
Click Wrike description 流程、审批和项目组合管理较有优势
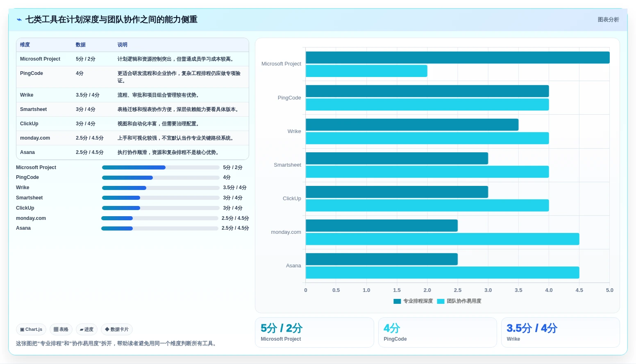[x=158, y=95]
